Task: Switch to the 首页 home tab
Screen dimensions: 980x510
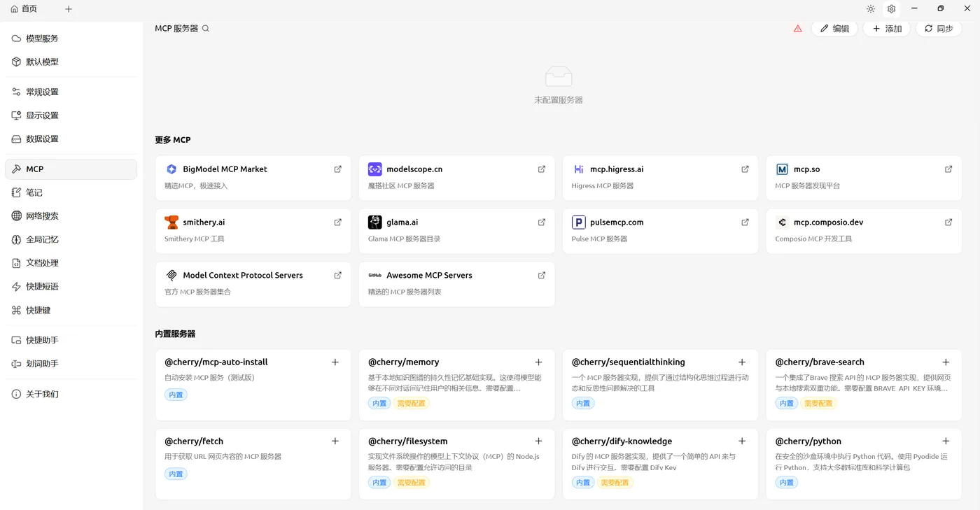Action: (24, 9)
